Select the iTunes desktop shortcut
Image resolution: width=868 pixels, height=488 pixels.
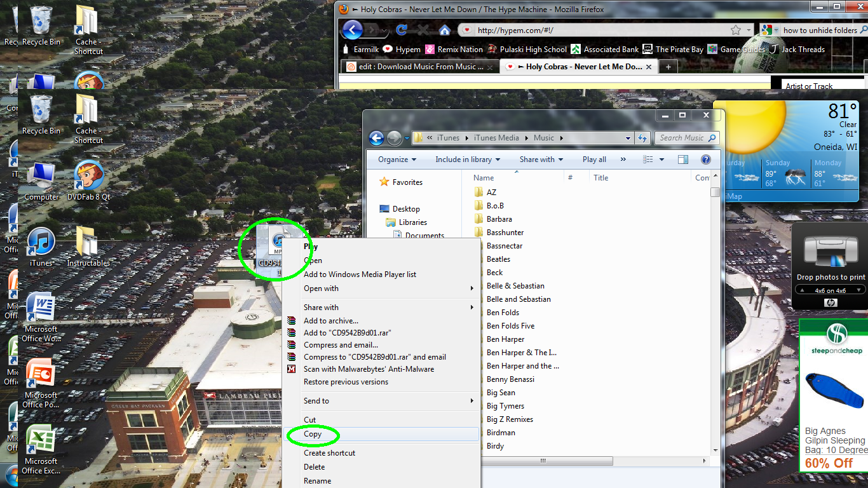41,247
